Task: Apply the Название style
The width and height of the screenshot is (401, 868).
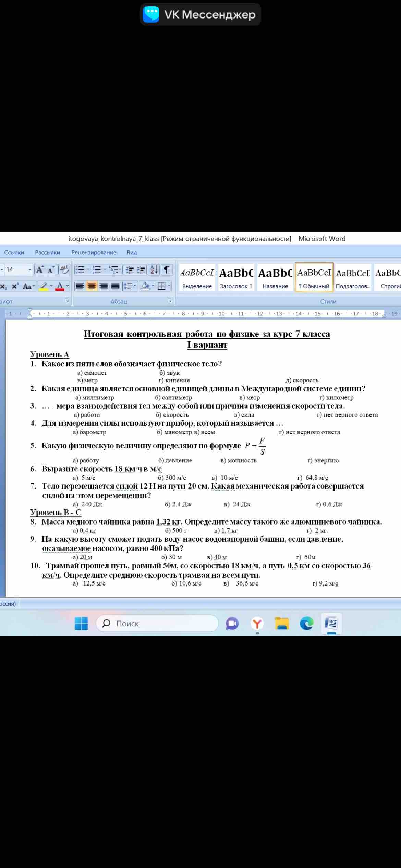Action: 275,277
